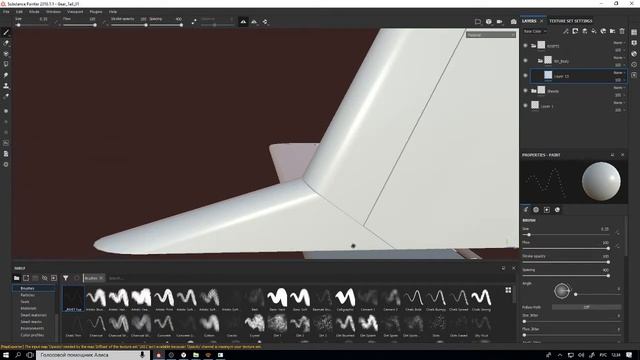Toggle the lazy mouse icon in top toolbar

(194, 22)
